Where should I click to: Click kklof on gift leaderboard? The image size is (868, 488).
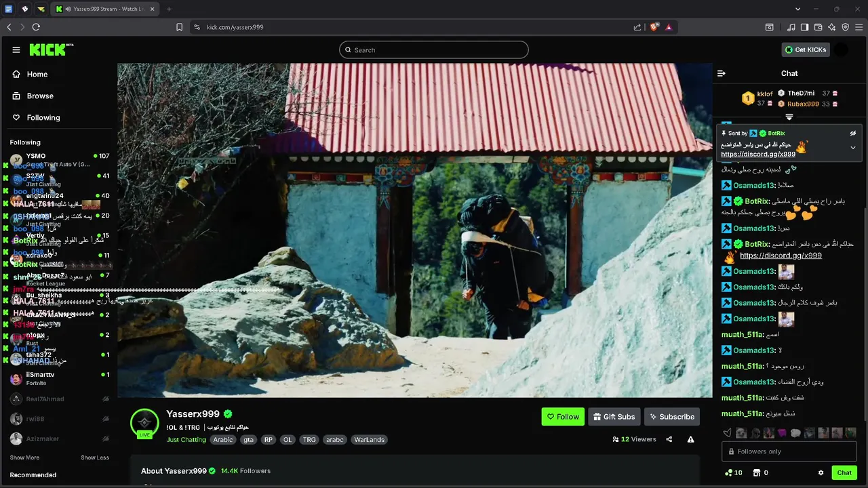(x=765, y=94)
